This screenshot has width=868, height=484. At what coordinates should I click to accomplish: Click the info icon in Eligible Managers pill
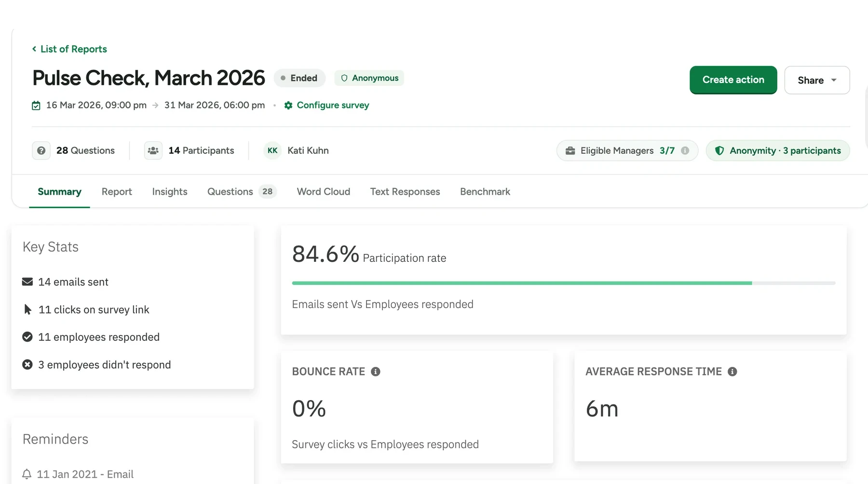tap(685, 150)
